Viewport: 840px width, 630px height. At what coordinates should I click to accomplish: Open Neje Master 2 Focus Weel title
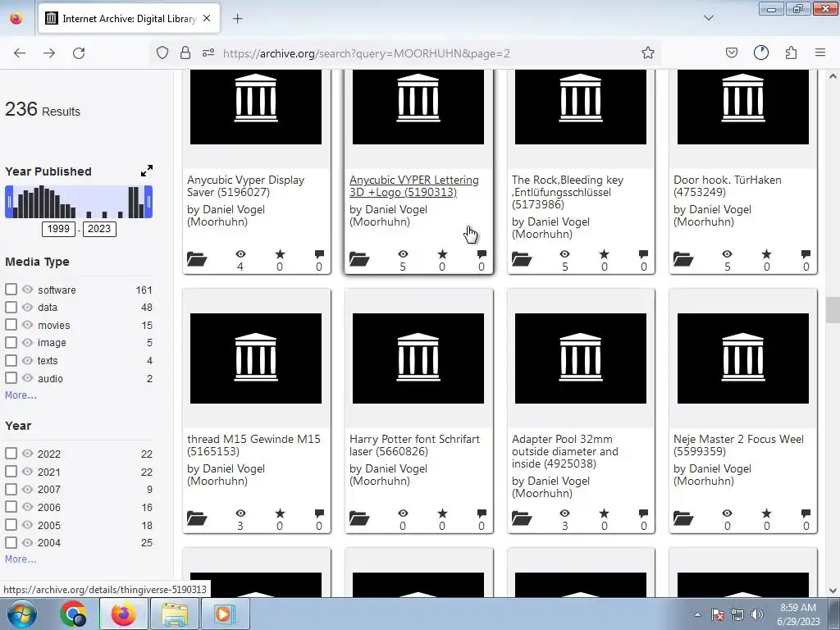coord(738,445)
